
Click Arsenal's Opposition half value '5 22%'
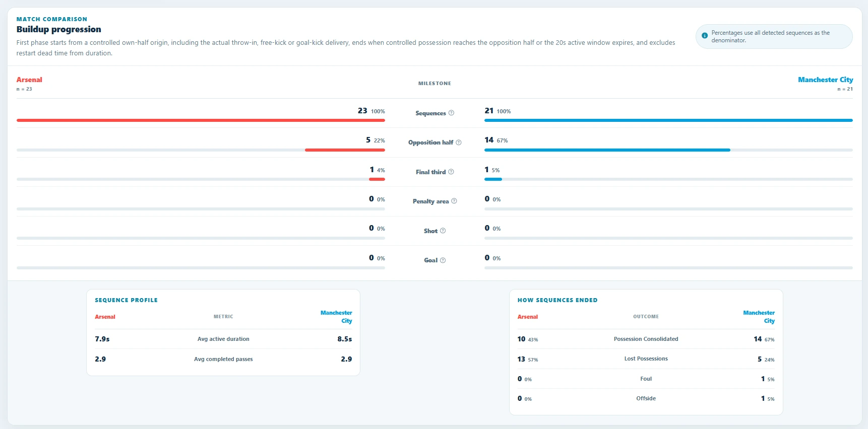point(376,140)
